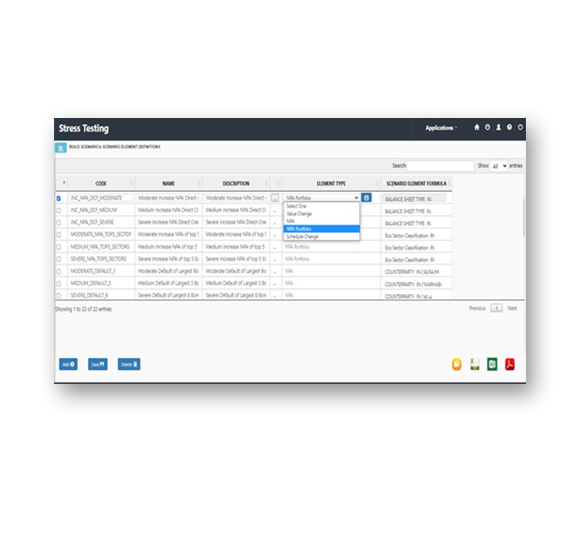The image size is (579, 535).
Task: Collapse the NPA Portfolio element type combo box
Action: pyautogui.click(x=322, y=198)
